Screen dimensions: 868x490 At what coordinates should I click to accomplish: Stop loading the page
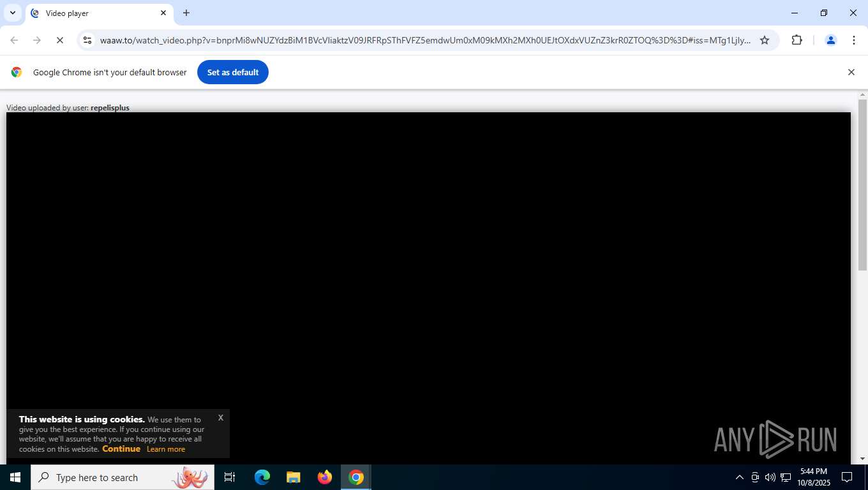pos(60,40)
